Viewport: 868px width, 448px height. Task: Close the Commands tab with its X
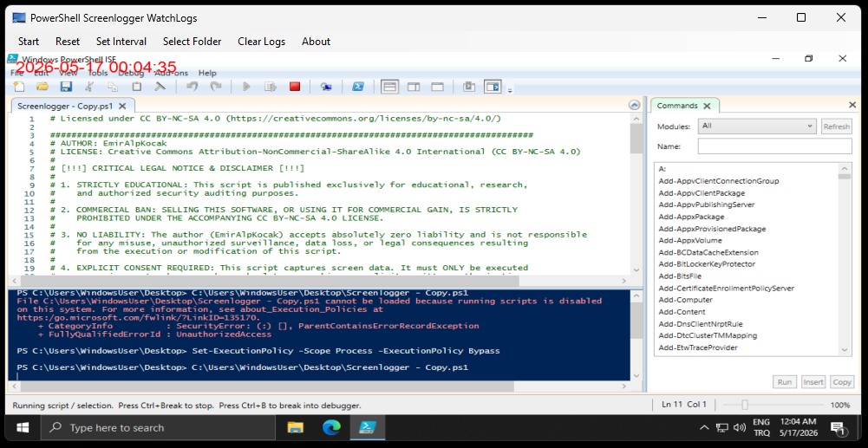[707, 106]
